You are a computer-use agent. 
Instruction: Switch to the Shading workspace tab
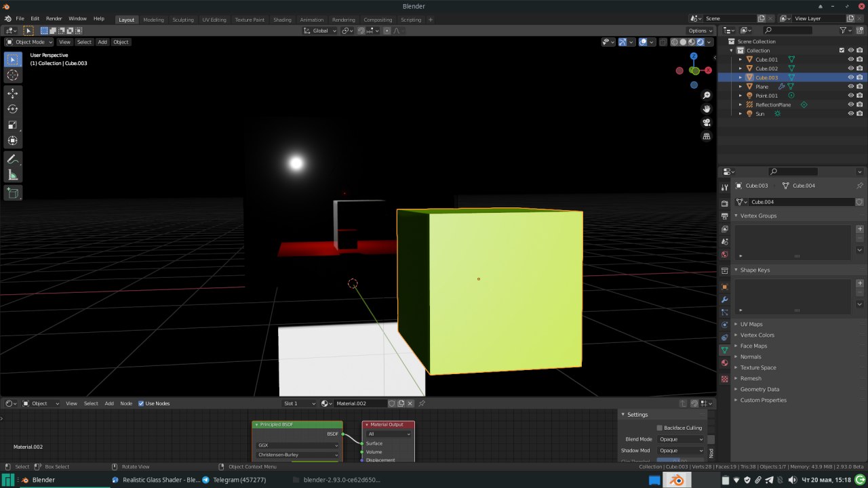[x=282, y=20]
